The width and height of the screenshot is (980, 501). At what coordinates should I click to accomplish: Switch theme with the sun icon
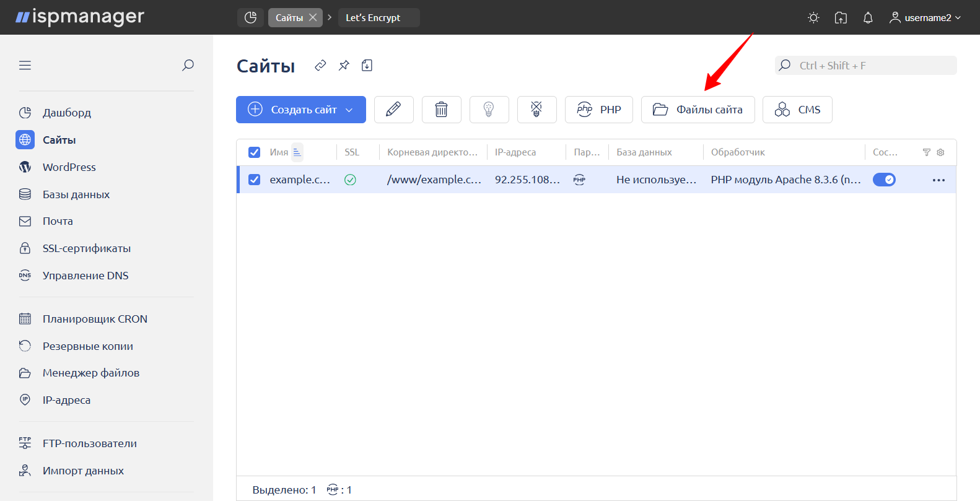(813, 18)
